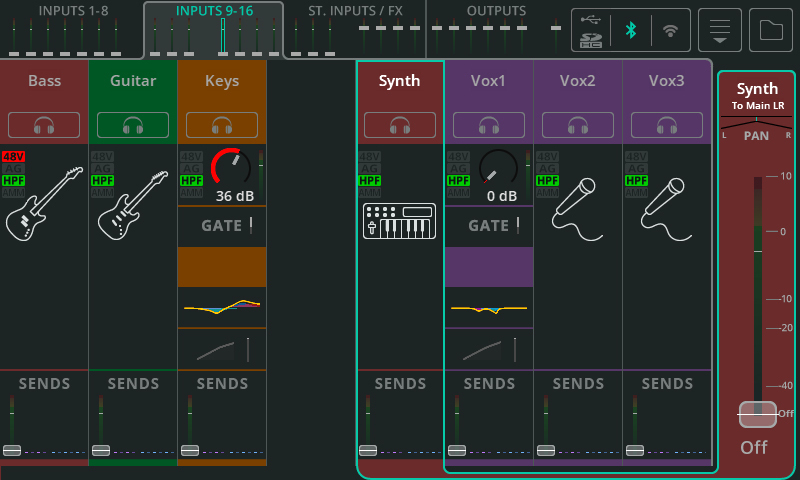Image resolution: width=800 pixels, height=480 pixels.
Task: Toggle PAFL headphones on Vox1 channel
Action: [489, 125]
